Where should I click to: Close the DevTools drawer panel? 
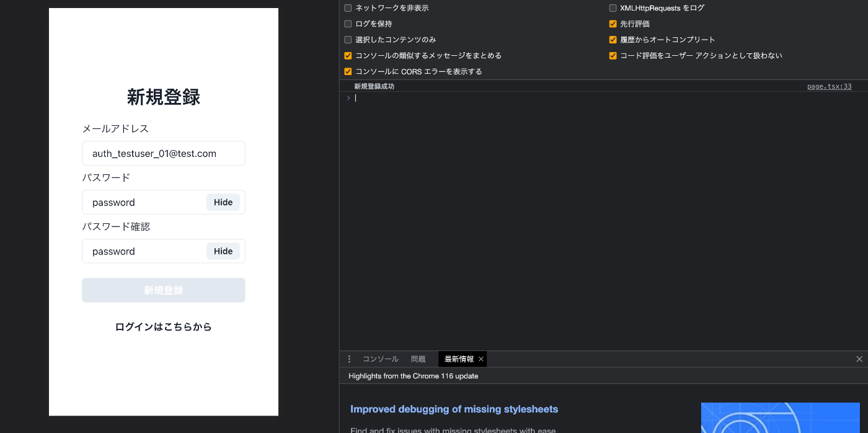click(x=859, y=359)
